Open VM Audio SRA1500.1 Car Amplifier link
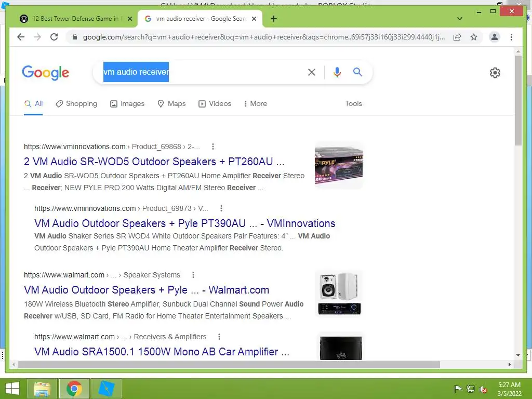532x399 pixels. pyautogui.click(x=162, y=352)
